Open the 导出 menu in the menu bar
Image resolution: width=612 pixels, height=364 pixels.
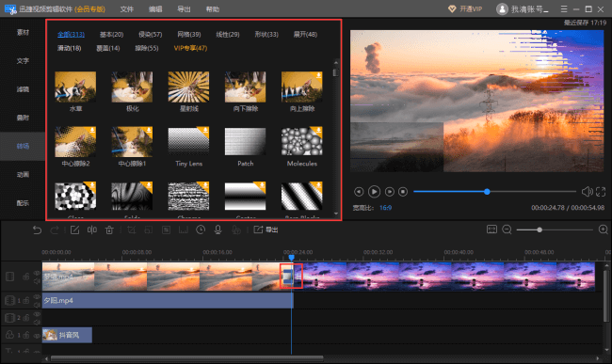tap(184, 9)
